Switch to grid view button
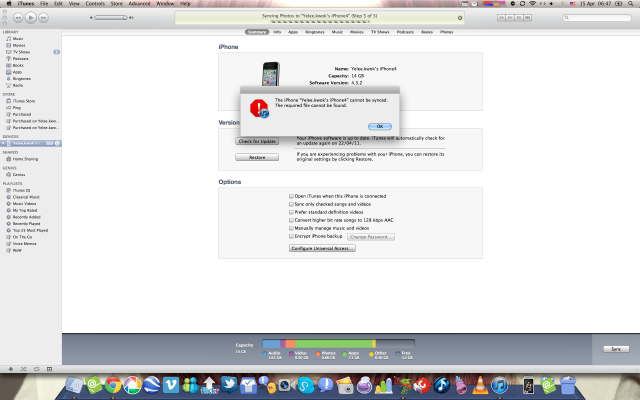 click(x=519, y=18)
